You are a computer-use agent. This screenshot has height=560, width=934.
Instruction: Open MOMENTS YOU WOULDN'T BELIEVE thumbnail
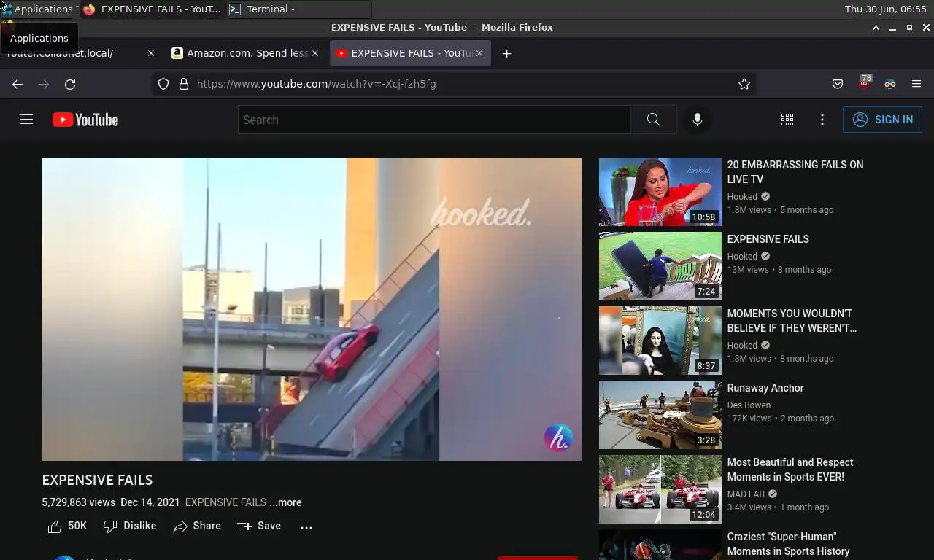pyautogui.click(x=660, y=341)
